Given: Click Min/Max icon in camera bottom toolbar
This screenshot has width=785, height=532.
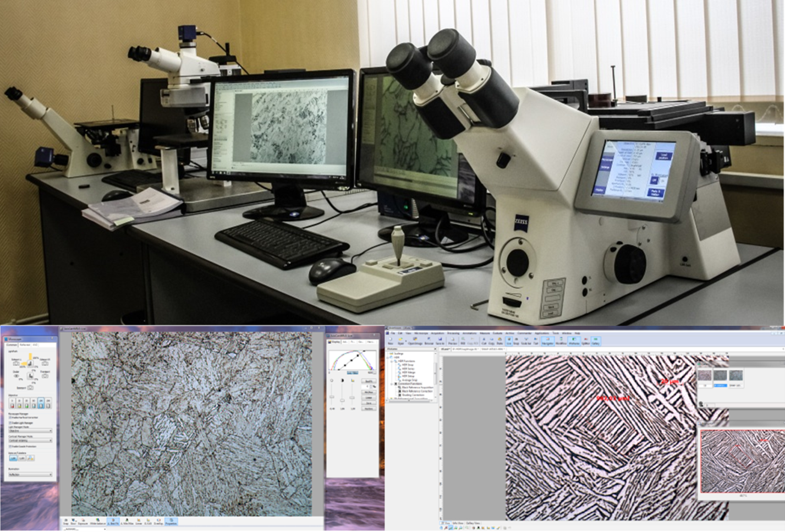Looking at the screenshot, I should coord(127,521).
